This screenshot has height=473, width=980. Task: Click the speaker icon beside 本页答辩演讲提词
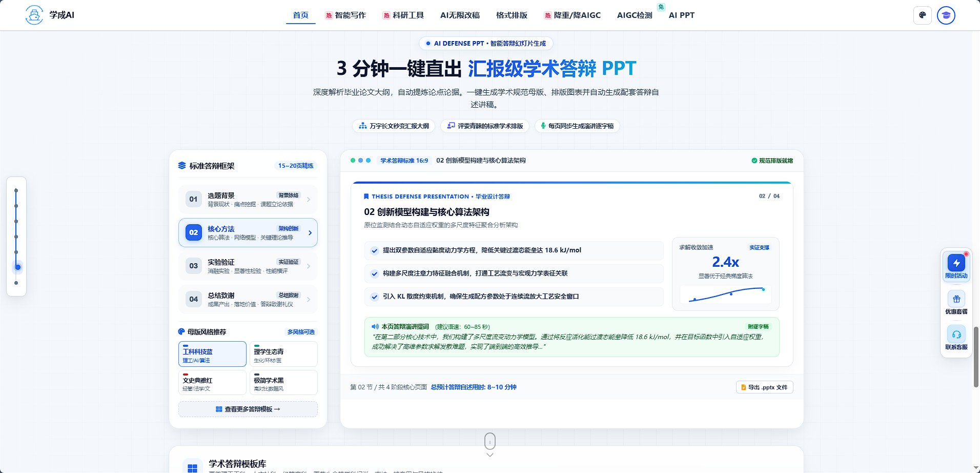(x=375, y=326)
